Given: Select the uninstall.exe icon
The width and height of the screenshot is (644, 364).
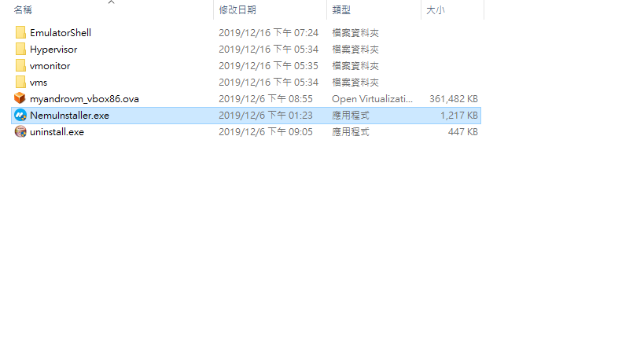Looking at the screenshot, I should (x=20, y=131).
